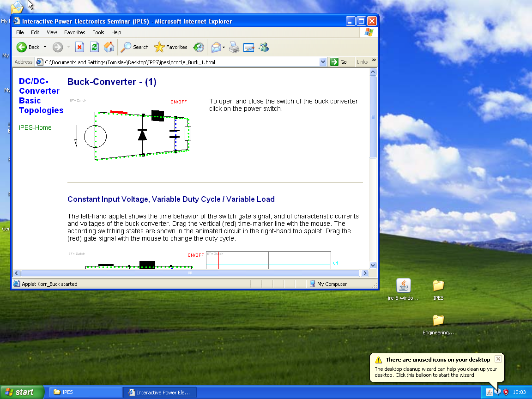This screenshot has height=399, width=532.
Task: Expand the Mail dropdown arrow
Action: click(x=224, y=47)
